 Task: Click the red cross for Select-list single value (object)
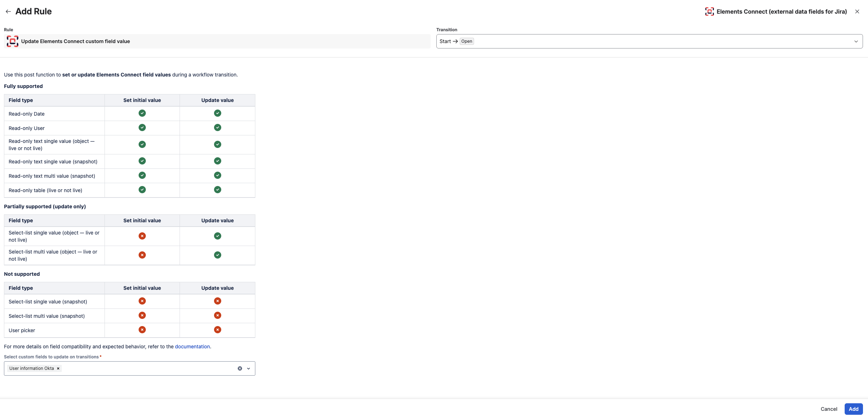tap(142, 236)
